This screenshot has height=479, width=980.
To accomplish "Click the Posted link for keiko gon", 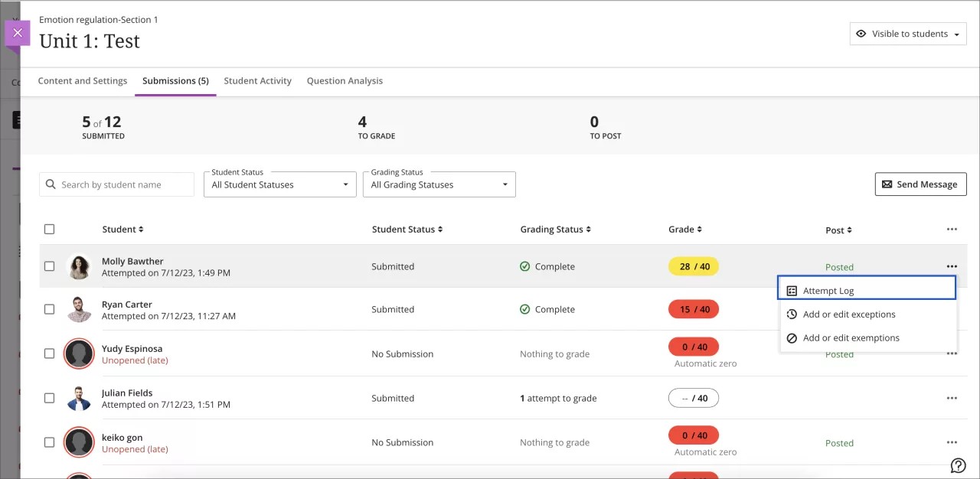I will click(x=839, y=443).
